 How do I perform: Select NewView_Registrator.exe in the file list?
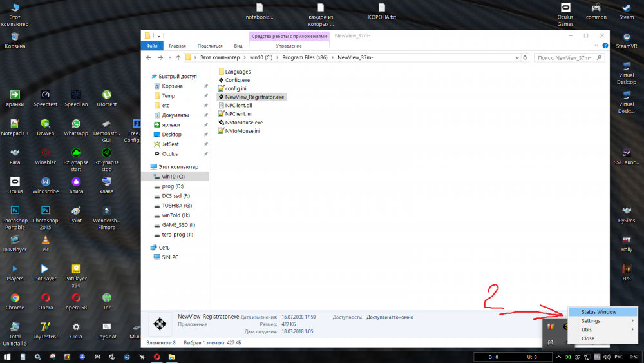click(x=251, y=97)
